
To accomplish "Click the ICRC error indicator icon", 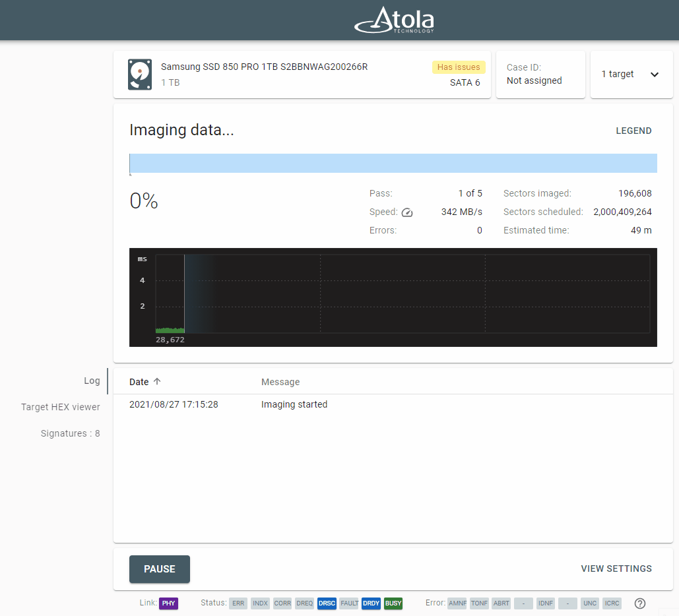I will (x=611, y=603).
